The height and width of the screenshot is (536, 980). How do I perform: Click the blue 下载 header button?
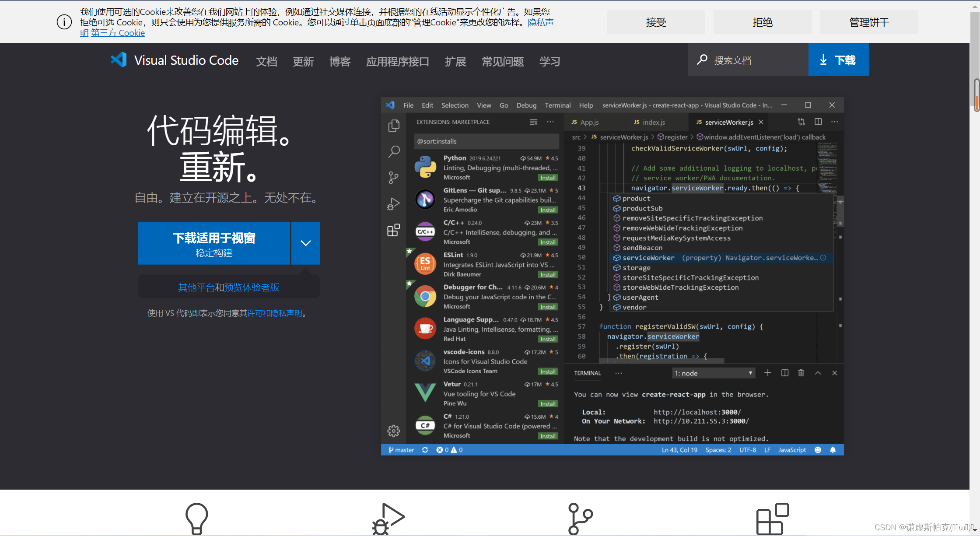click(x=838, y=60)
